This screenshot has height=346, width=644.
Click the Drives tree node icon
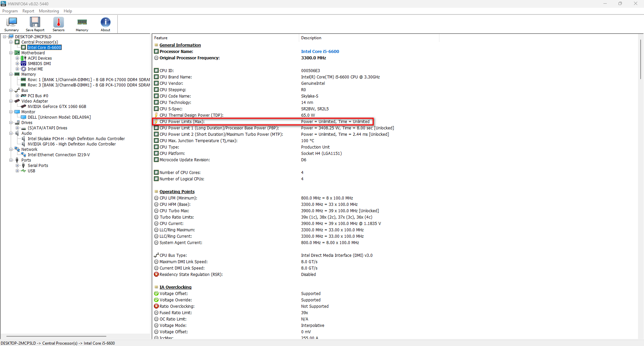(x=17, y=122)
